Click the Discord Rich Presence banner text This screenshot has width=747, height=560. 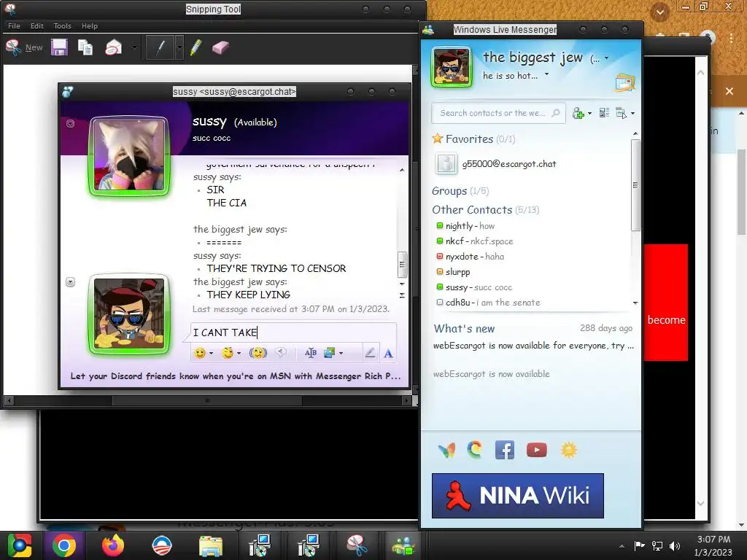[236, 376]
